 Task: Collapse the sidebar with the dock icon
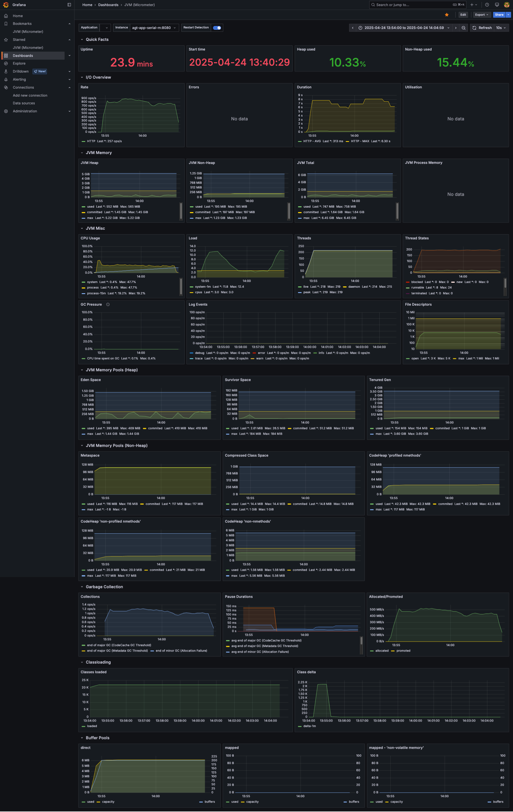point(69,5)
